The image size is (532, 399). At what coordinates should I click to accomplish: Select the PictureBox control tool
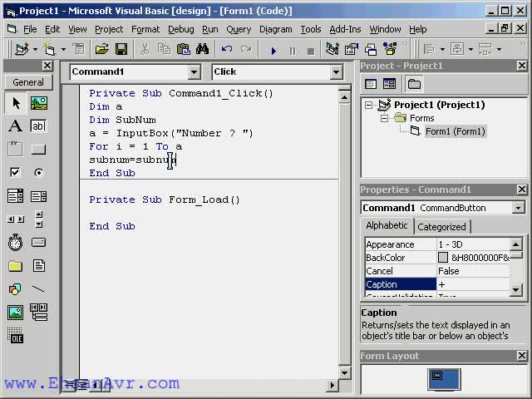39,103
